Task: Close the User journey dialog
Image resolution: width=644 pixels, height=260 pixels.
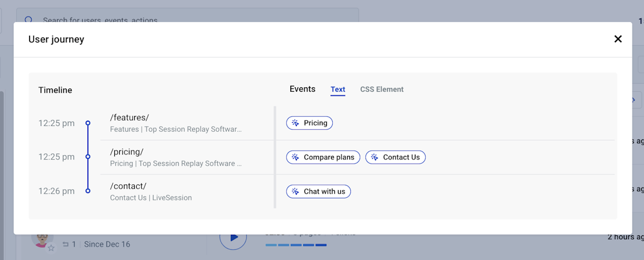Action: 618,39
